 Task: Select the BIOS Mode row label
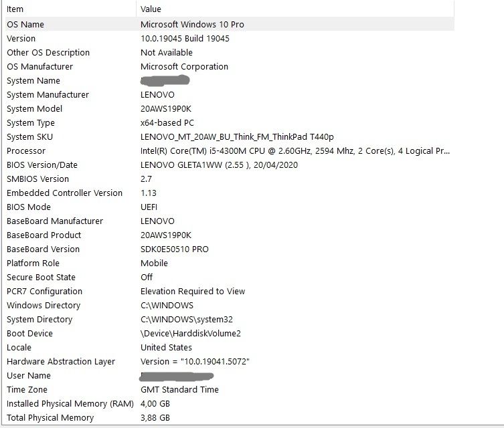point(29,207)
